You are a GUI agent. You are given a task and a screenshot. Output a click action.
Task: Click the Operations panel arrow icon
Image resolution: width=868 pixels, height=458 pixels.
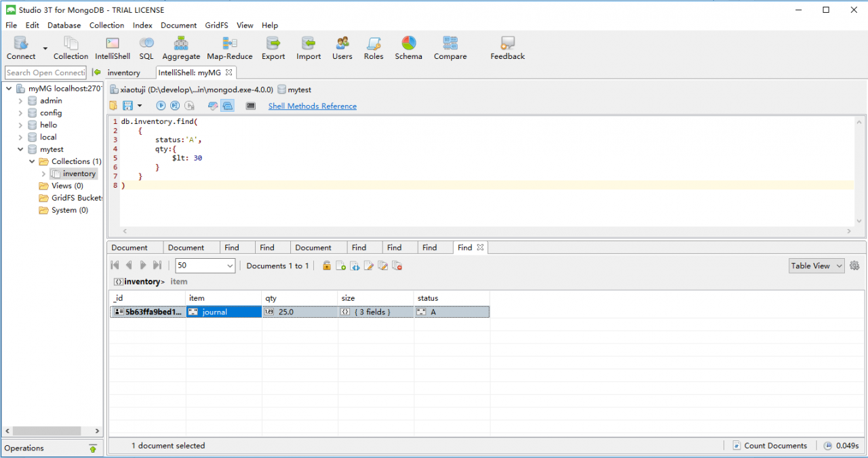point(93,449)
